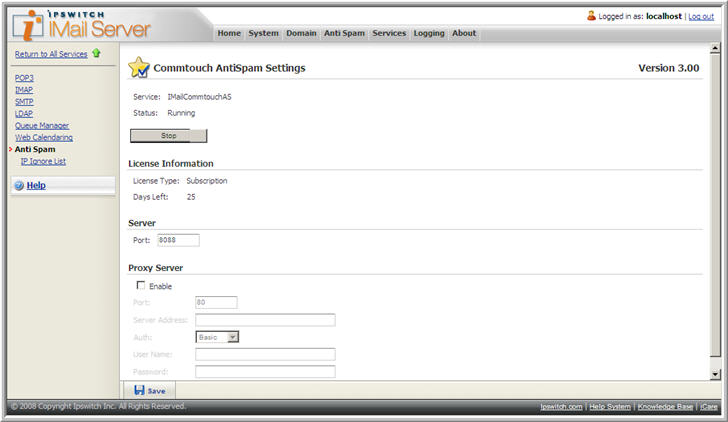
Task: Click the Server Address input field
Action: 265,320
